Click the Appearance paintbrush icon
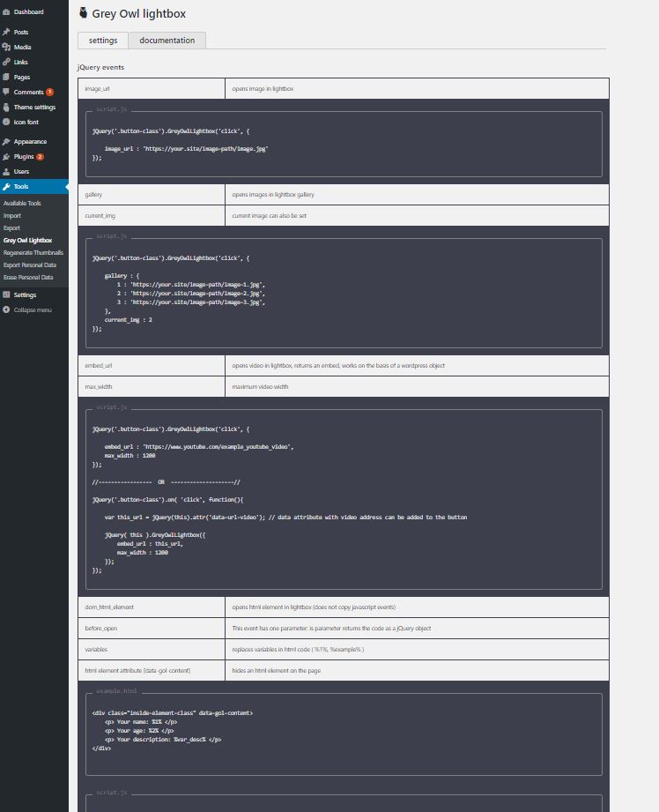The image size is (659, 812). 6,142
